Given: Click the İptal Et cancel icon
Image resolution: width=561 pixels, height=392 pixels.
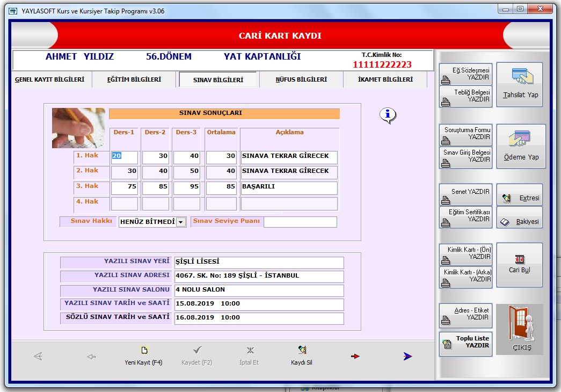Looking at the screenshot, I should point(250,350).
